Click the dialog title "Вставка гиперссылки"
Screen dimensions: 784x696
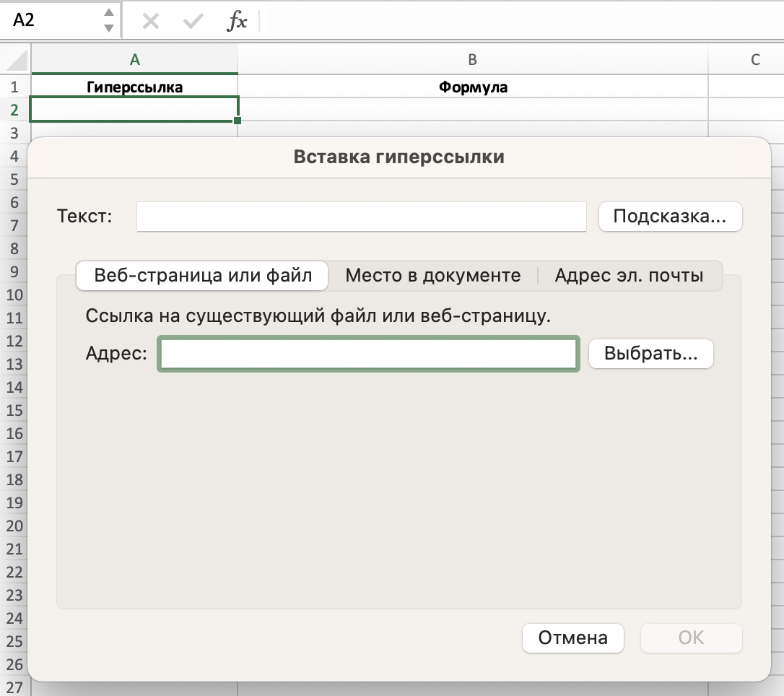398,157
